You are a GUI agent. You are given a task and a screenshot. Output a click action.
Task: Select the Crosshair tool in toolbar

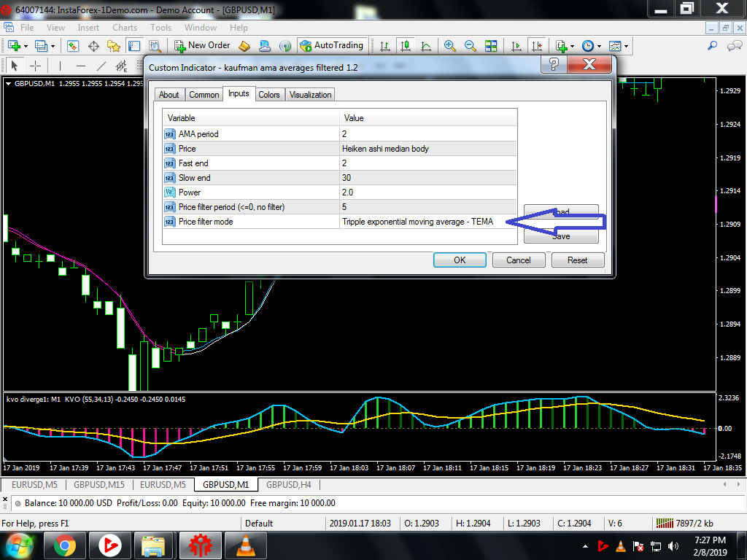click(36, 65)
